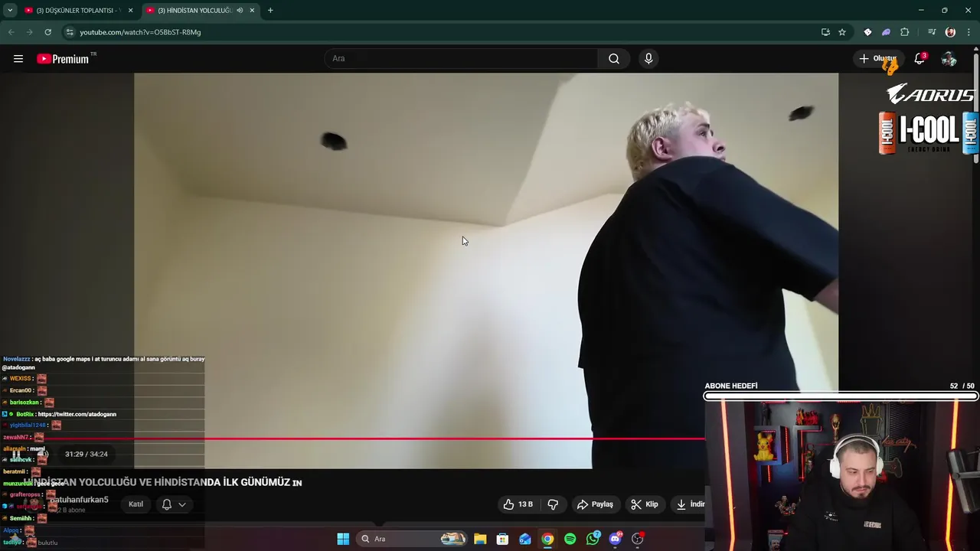Screen dimensions: 980x551
Task: Like the video with thumbs up
Action: (x=518, y=504)
